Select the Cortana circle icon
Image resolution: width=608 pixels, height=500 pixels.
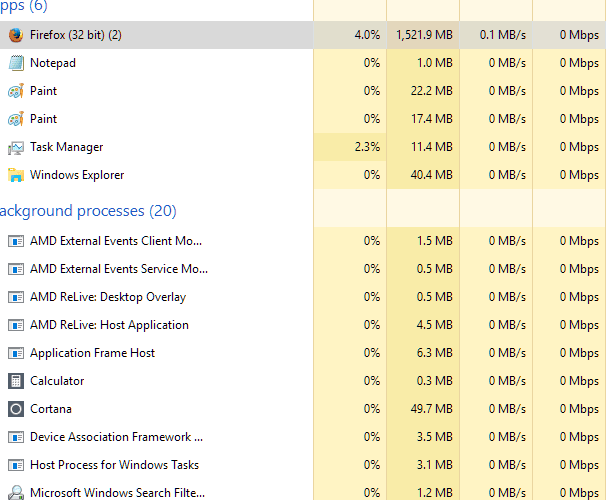click(16, 409)
